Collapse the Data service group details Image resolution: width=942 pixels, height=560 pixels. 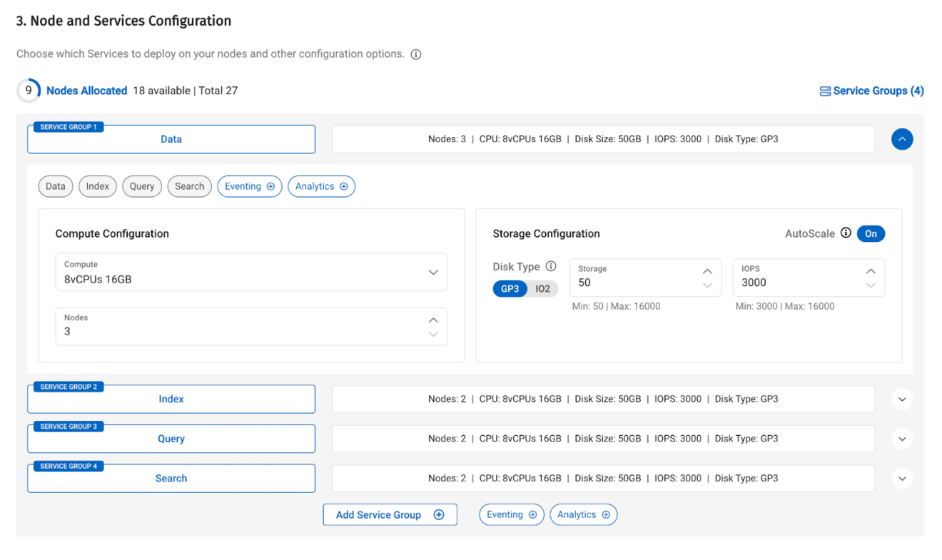click(902, 139)
